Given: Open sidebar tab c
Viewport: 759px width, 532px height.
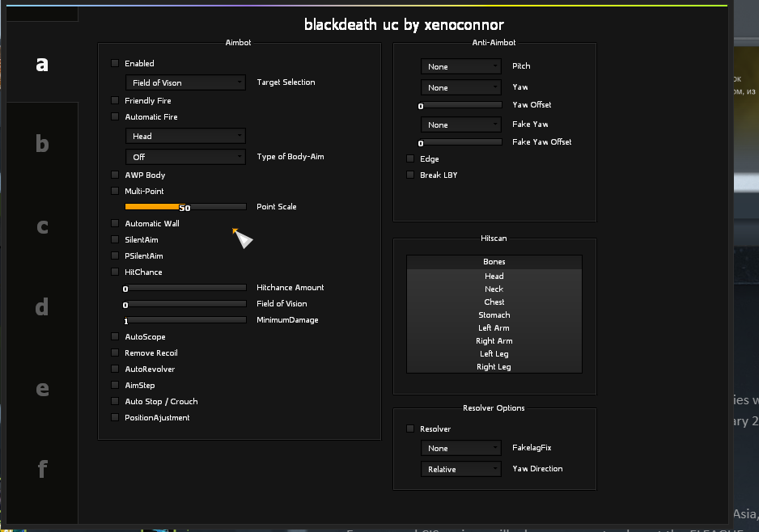Looking at the screenshot, I should click(x=42, y=226).
